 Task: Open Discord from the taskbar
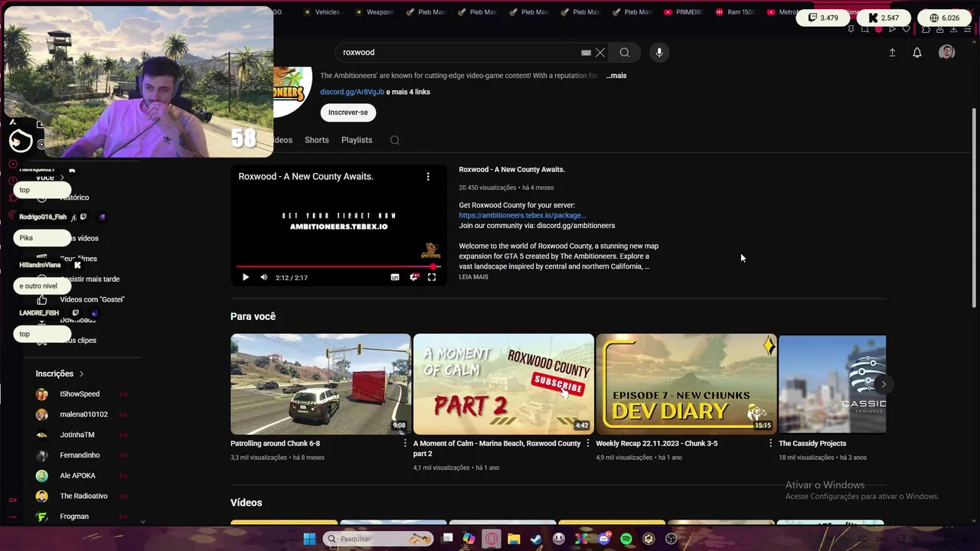tap(604, 539)
